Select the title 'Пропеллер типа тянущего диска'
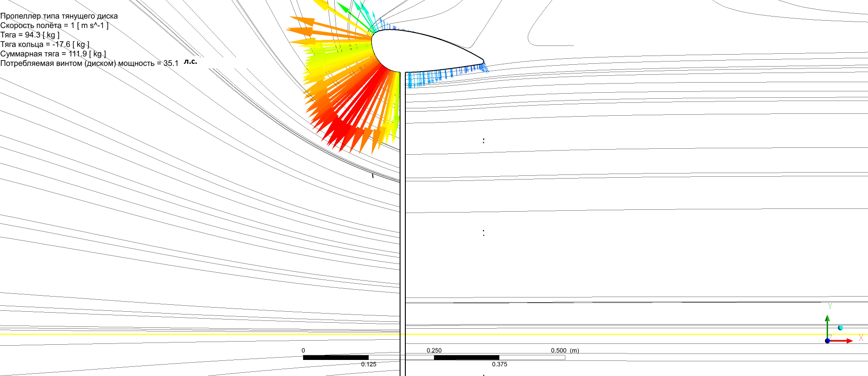 [59, 16]
